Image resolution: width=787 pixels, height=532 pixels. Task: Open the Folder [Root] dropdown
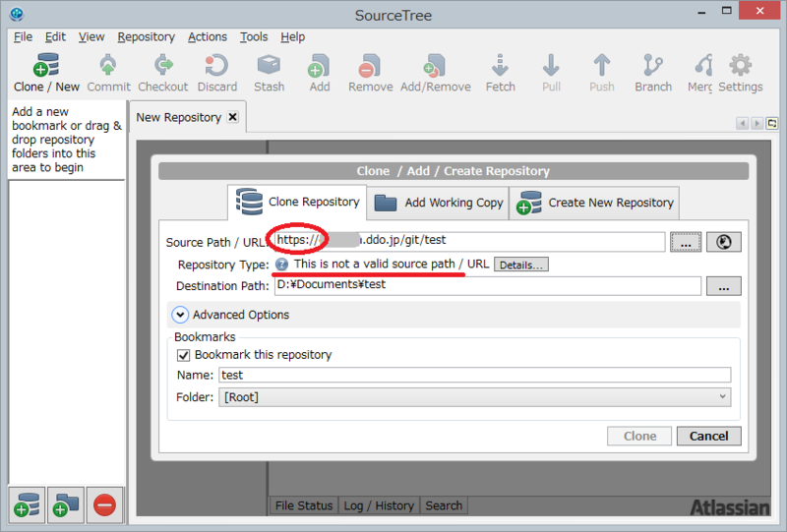(x=474, y=397)
